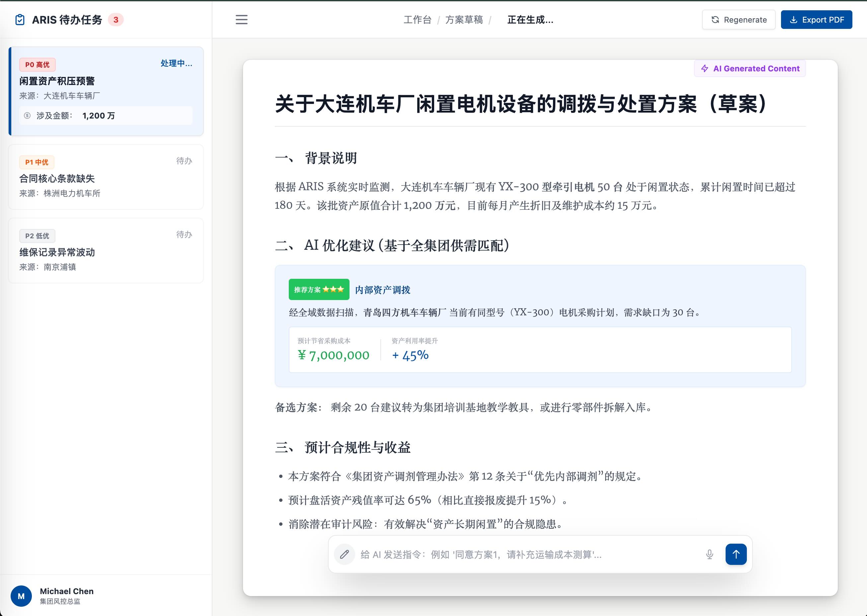Image resolution: width=867 pixels, height=616 pixels.
Task: Click the refresh icon inside the Regenerate button
Action: coord(715,19)
